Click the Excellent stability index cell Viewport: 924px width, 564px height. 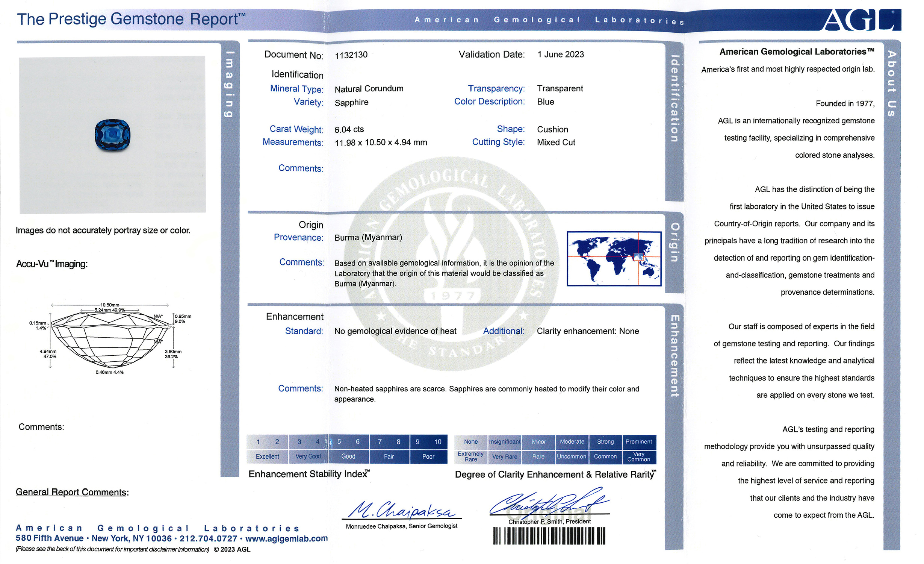(267, 456)
